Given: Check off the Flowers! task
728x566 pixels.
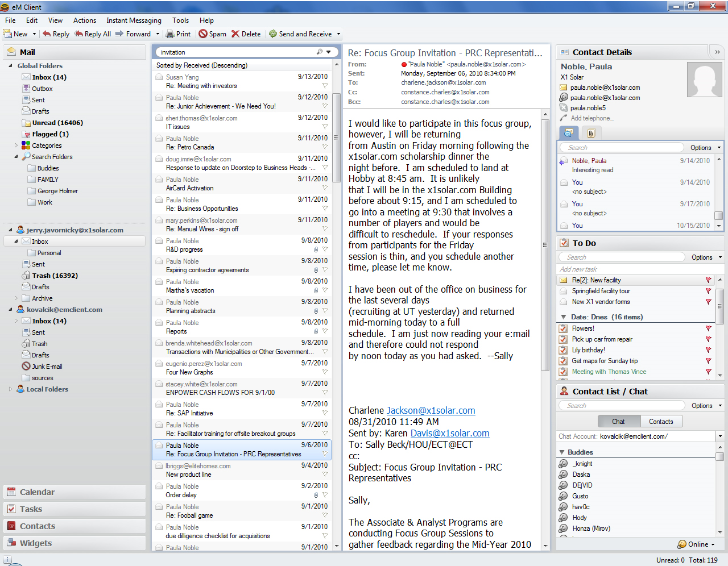Looking at the screenshot, I should click(563, 328).
